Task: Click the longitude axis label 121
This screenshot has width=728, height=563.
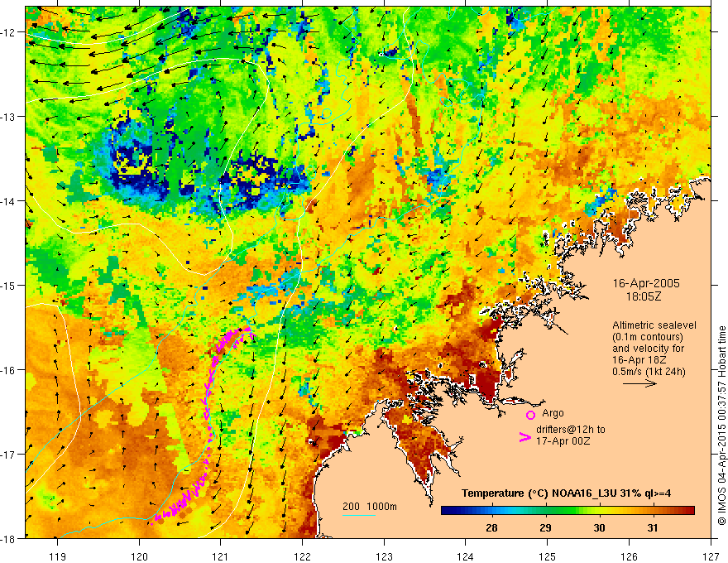Action: click(221, 556)
